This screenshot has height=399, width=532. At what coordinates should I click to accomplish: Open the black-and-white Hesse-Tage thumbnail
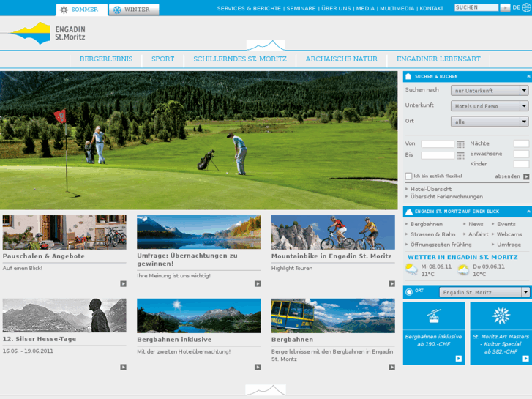64,316
